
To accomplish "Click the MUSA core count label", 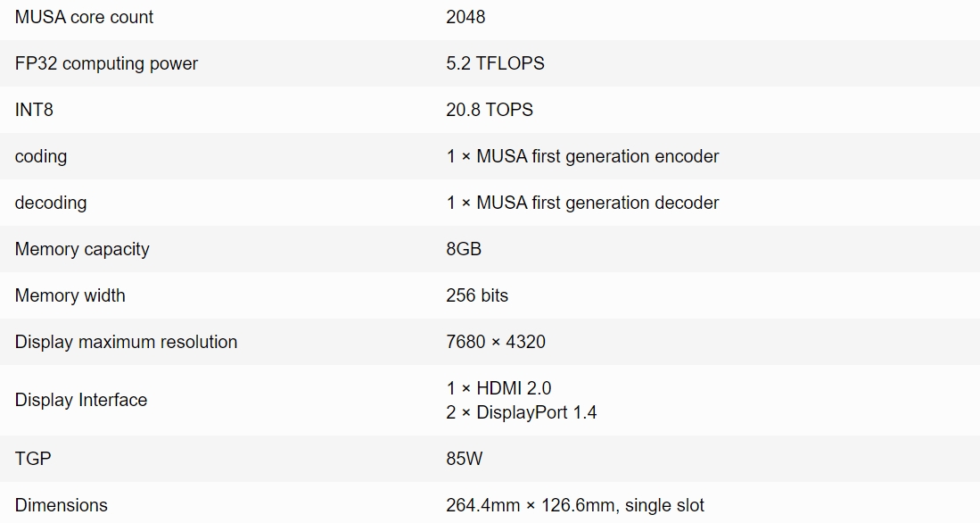I will tap(84, 17).
